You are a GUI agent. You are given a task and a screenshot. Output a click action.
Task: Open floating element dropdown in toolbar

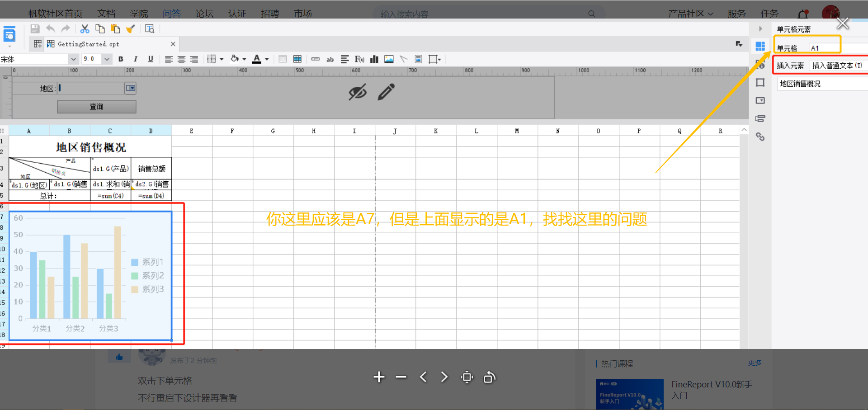click(435, 59)
